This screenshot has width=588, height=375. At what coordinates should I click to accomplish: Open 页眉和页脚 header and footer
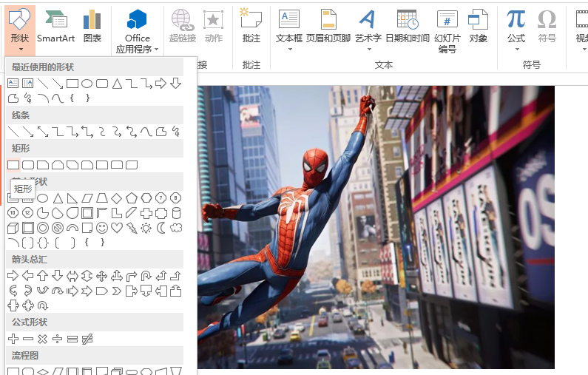point(328,26)
